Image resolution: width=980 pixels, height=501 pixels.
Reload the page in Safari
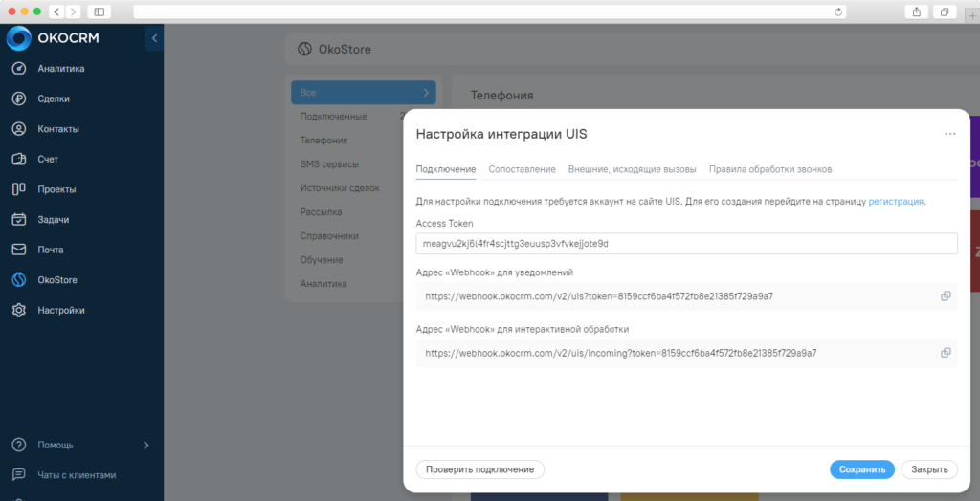(x=838, y=11)
